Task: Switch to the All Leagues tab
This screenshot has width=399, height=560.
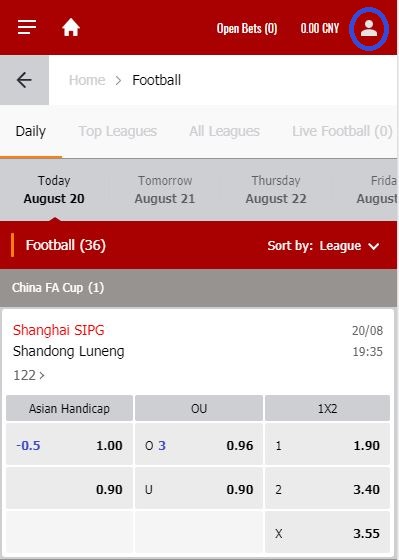Action: [224, 131]
